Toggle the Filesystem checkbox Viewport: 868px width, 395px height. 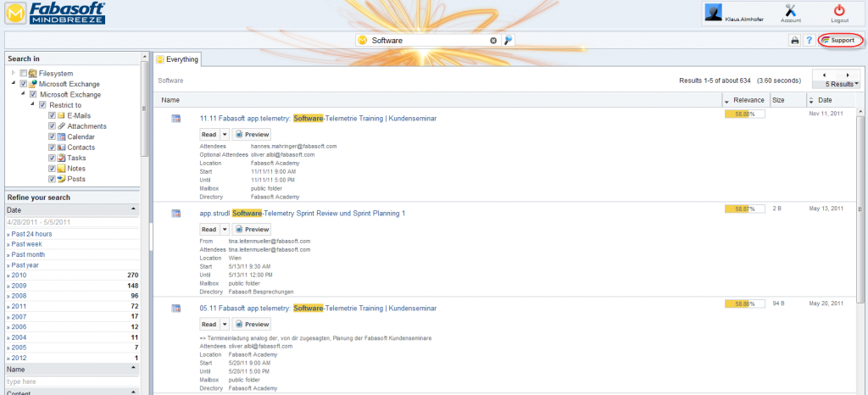point(23,73)
